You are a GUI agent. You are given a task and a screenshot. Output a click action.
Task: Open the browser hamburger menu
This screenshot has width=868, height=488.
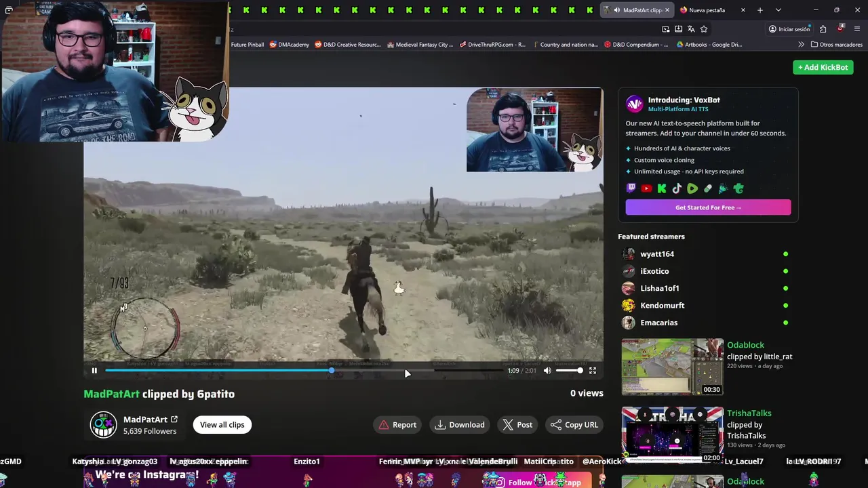point(858,29)
